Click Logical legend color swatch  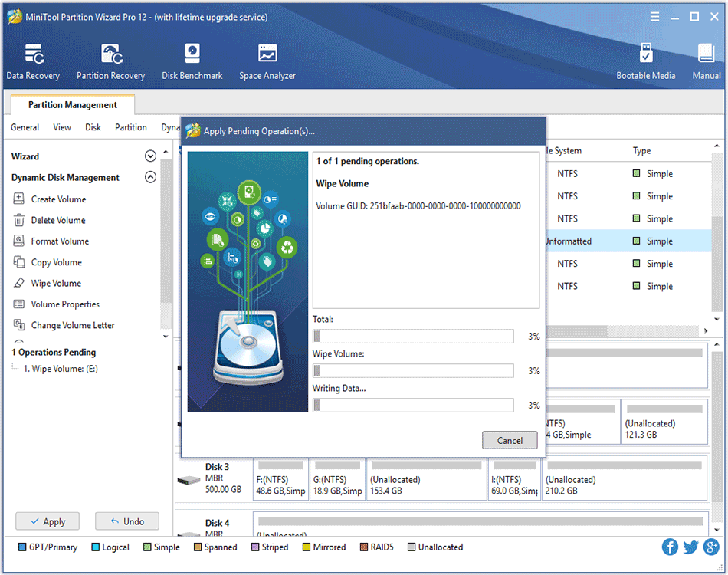[95, 547]
